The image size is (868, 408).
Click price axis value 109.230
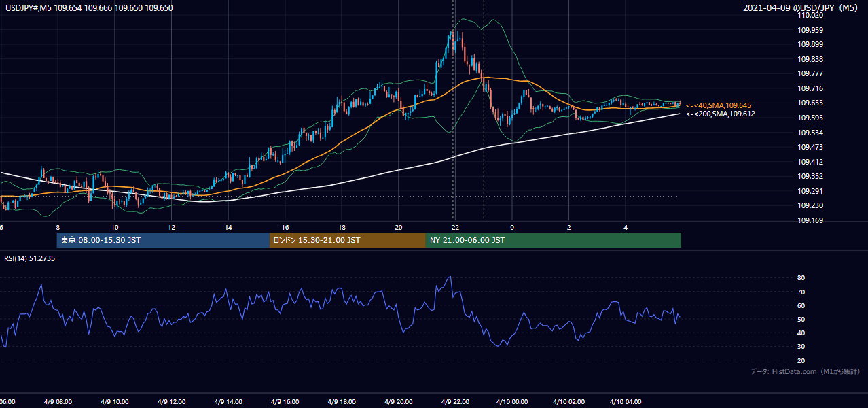(x=812, y=205)
